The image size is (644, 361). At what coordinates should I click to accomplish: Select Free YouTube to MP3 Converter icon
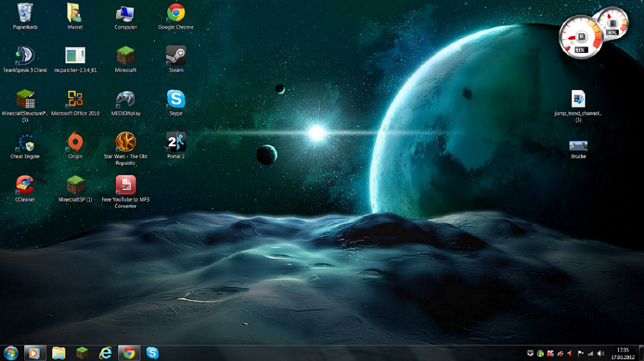(x=125, y=186)
